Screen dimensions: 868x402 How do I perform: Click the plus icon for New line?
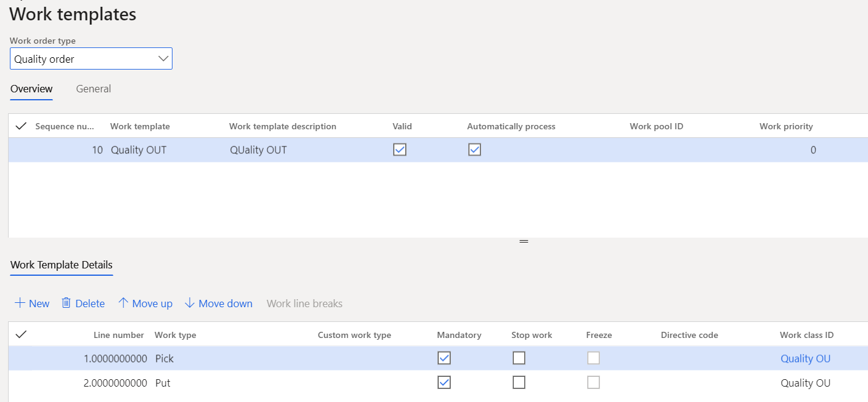[x=20, y=304]
